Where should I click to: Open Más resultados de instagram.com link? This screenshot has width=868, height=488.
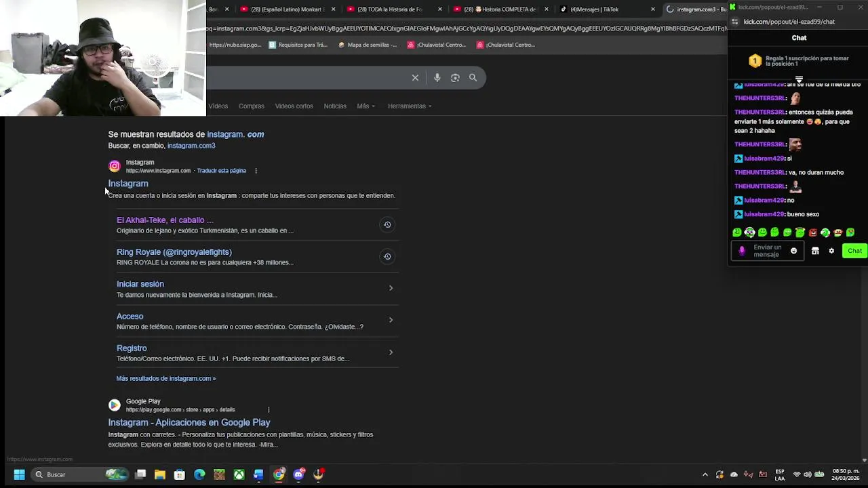166,378
